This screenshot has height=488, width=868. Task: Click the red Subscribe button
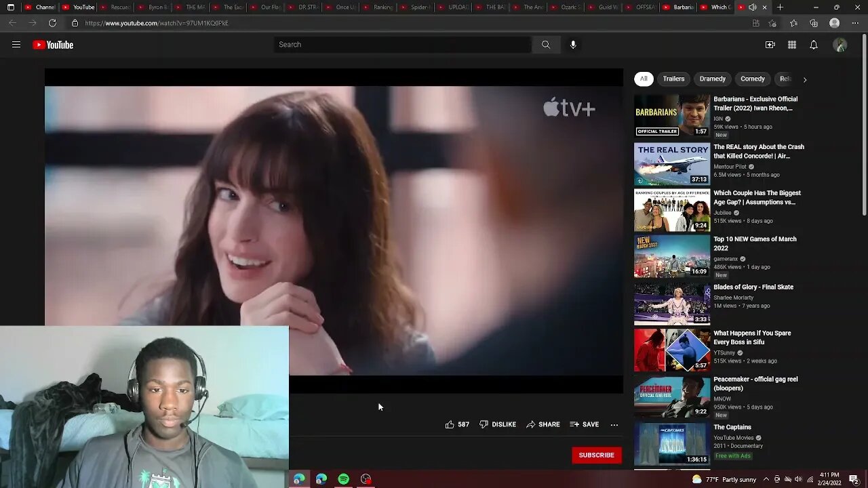click(x=597, y=455)
